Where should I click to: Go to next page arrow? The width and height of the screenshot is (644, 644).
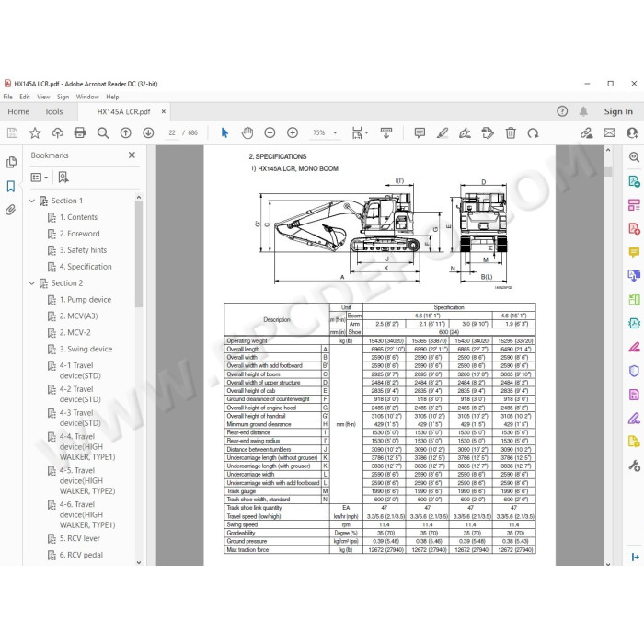[x=148, y=132]
